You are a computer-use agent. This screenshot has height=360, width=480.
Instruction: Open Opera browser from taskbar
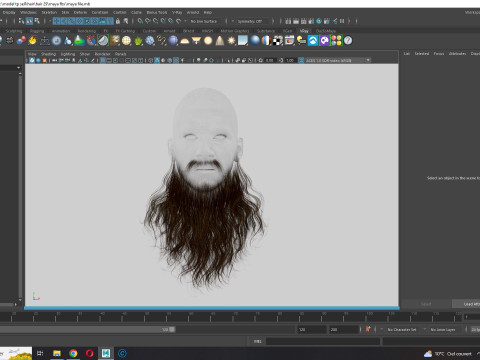(x=89, y=353)
